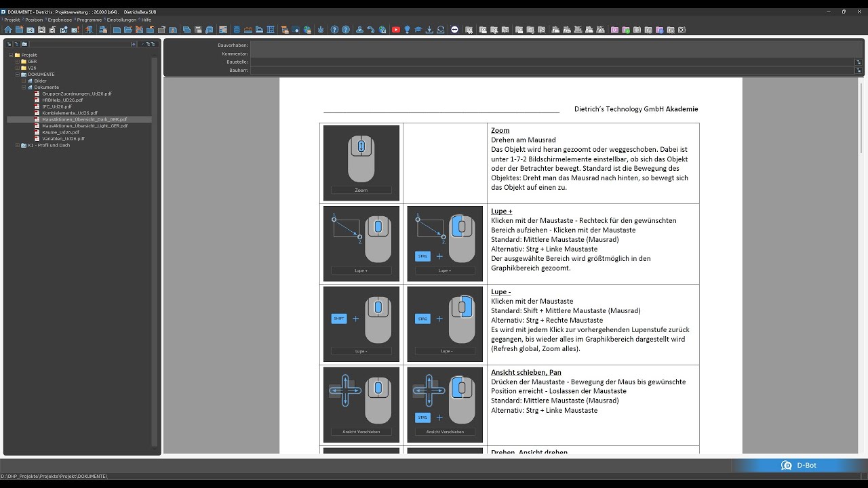The image size is (868, 488).
Task: Open the Programme menu
Action: click(90, 20)
